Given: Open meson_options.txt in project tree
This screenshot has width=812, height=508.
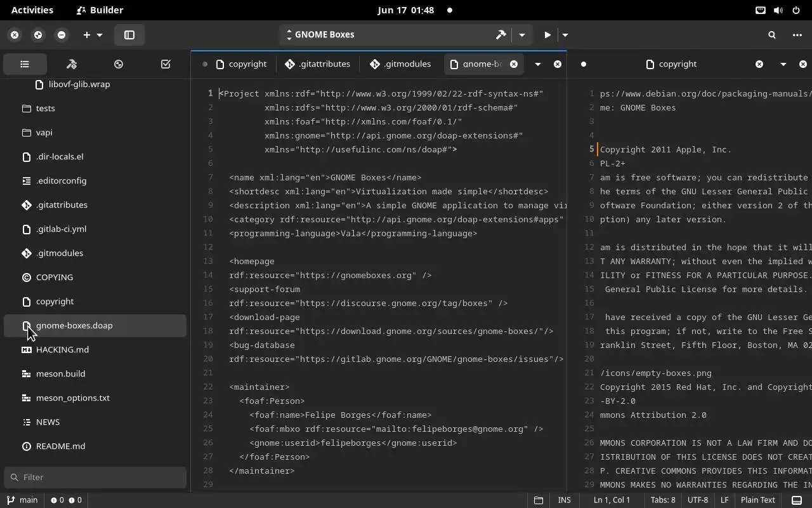Looking at the screenshot, I should click(x=95, y=398).
